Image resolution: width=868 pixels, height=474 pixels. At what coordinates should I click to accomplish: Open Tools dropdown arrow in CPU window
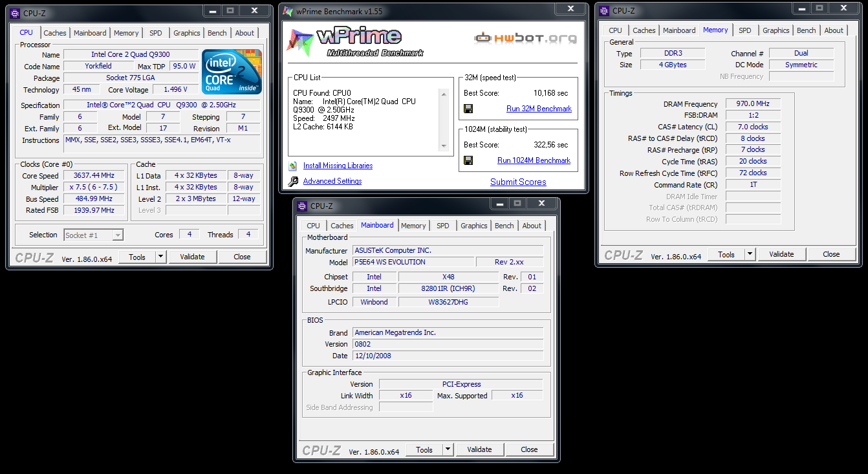point(161,257)
